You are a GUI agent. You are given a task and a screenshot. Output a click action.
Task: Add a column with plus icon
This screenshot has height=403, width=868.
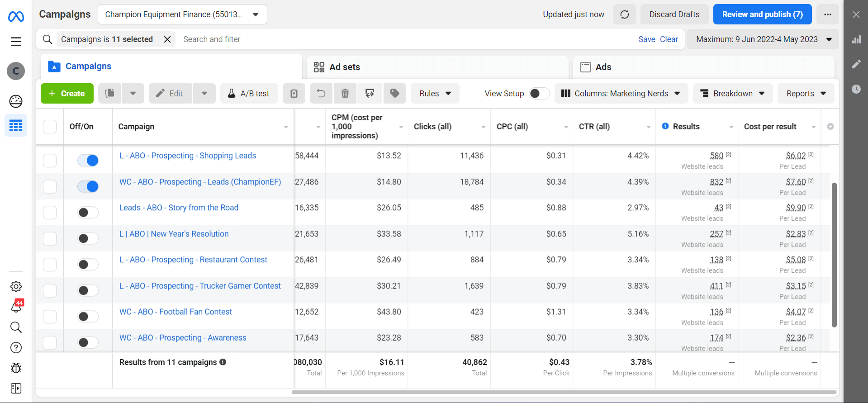point(830,127)
